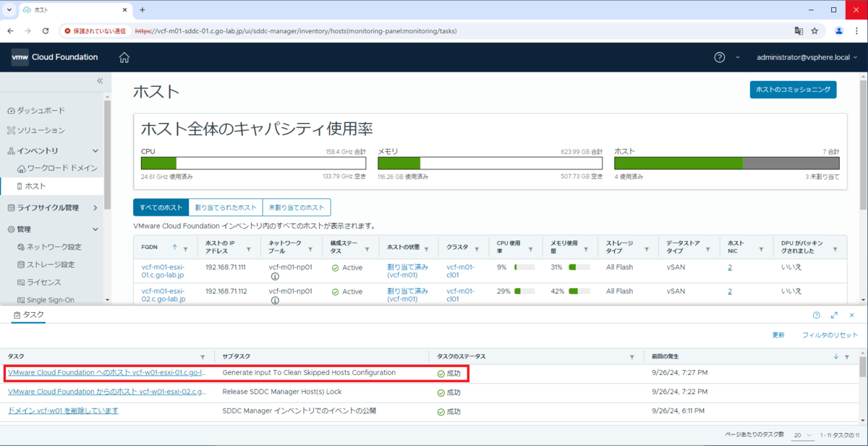Open host vcf-m01-esxi-02.c.go-lab.jp link
This screenshot has height=446, width=868.
(163, 295)
